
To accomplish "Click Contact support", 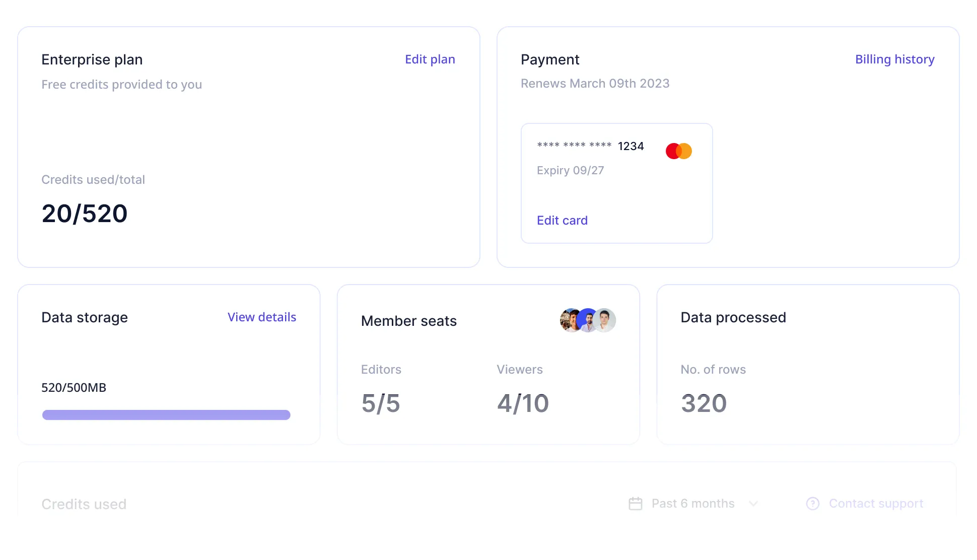I will tap(876, 504).
